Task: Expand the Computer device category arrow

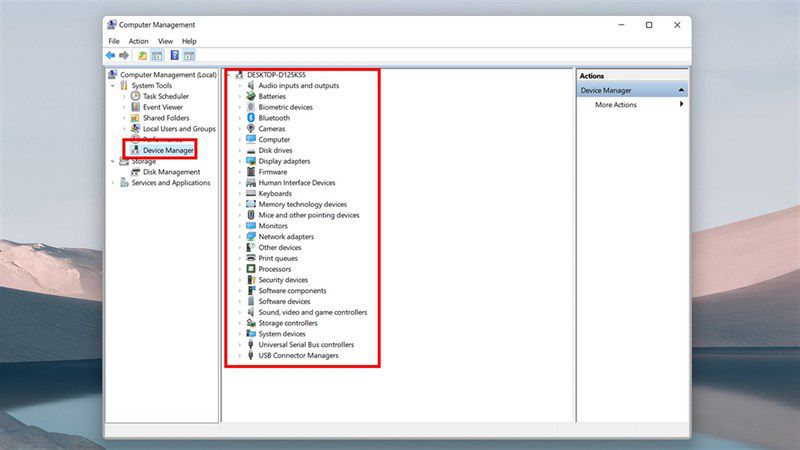Action: [x=240, y=139]
